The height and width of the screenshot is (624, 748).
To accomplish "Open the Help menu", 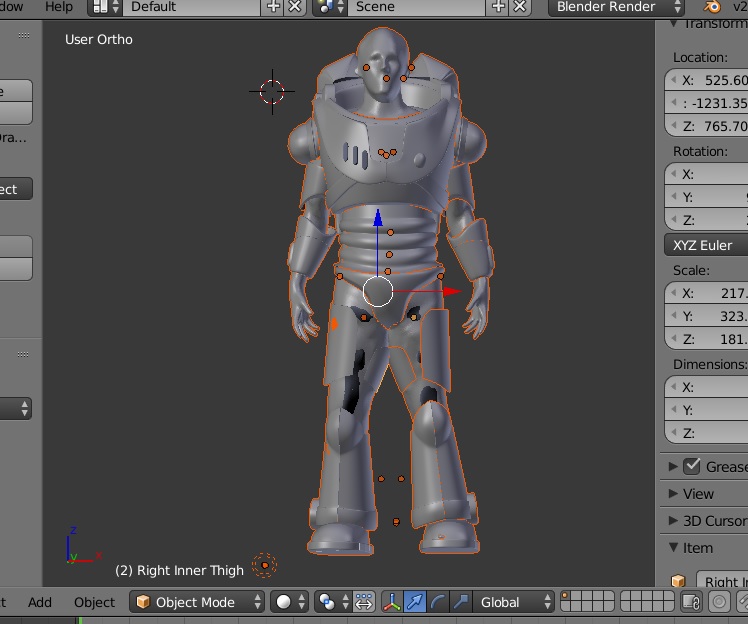I will [59, 7].
